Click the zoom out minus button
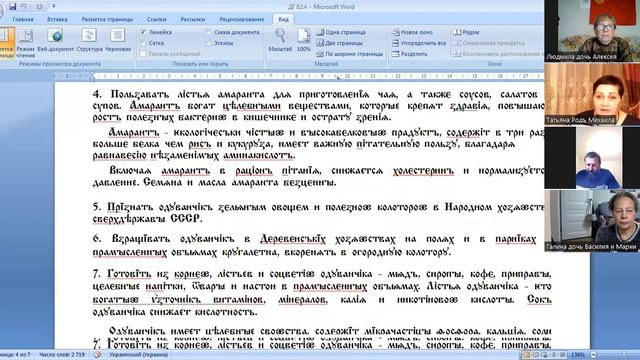This screenshot has height=360, width=640. coord(594,355)
